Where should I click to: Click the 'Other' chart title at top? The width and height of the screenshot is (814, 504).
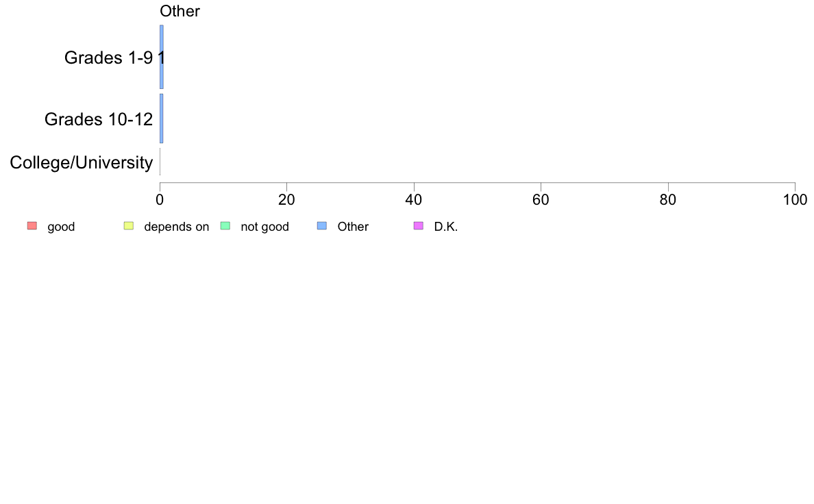(x=180, y=11)
